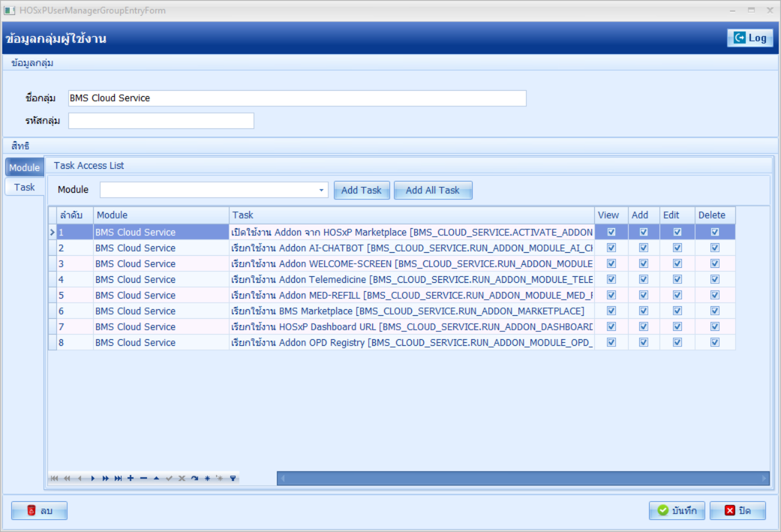Toggle Add checkbox for AI-CHATBOT row
The height and width of the screenshot is (532, 781).
tap(644, 247)
